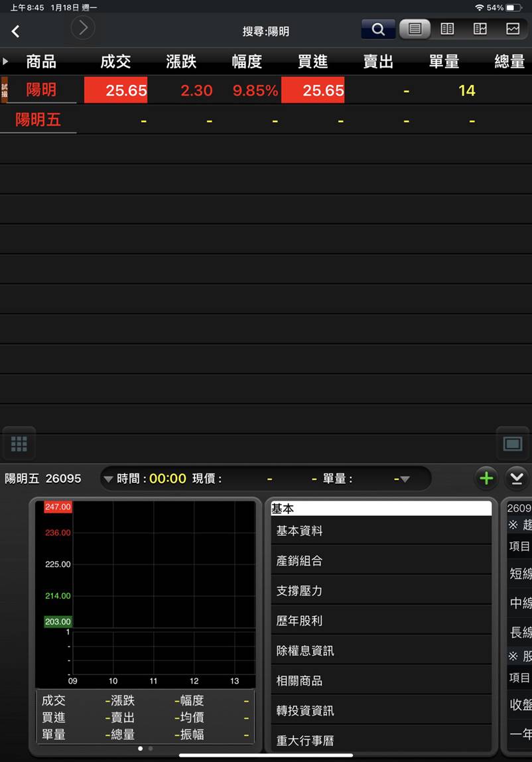The width and height of the screenshot is (532, 762).
Task: Select the 陽明 stock row
Action: pos(41,90)
